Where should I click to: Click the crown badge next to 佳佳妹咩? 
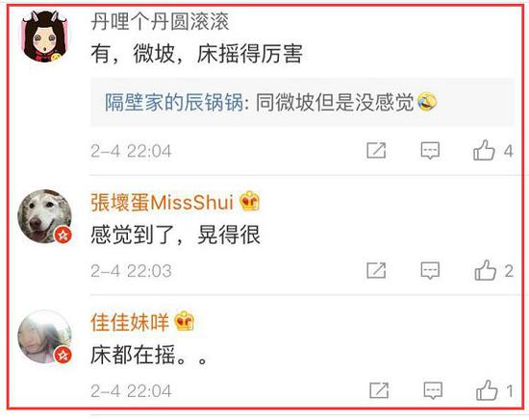(x=185, y=321)
